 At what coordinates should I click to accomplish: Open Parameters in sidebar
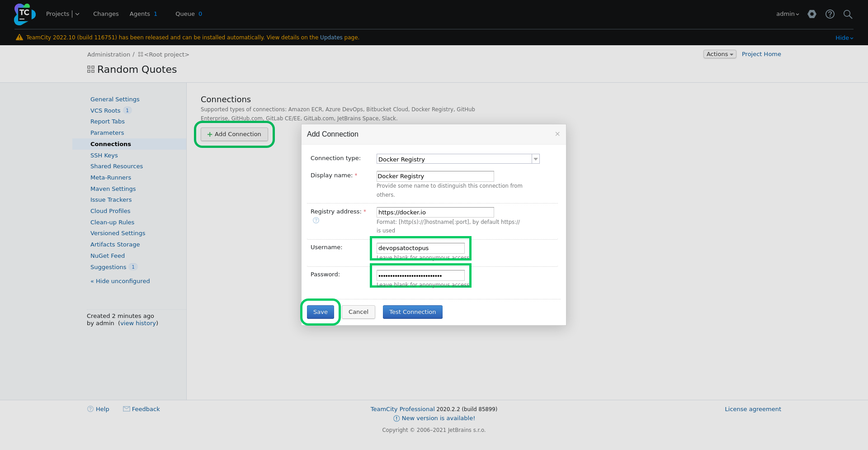107,133
